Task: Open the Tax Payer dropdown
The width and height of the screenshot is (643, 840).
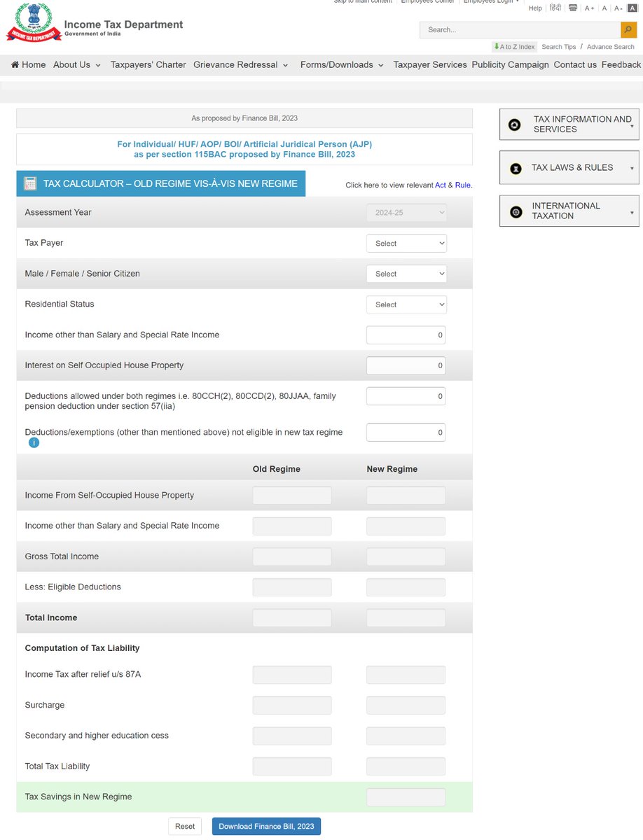Action: 406,244
